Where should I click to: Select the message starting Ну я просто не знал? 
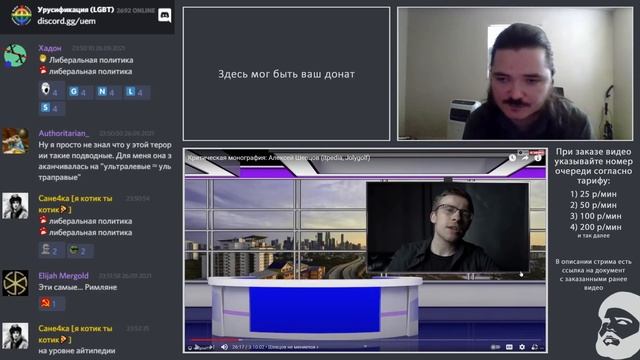pos(105,161)
